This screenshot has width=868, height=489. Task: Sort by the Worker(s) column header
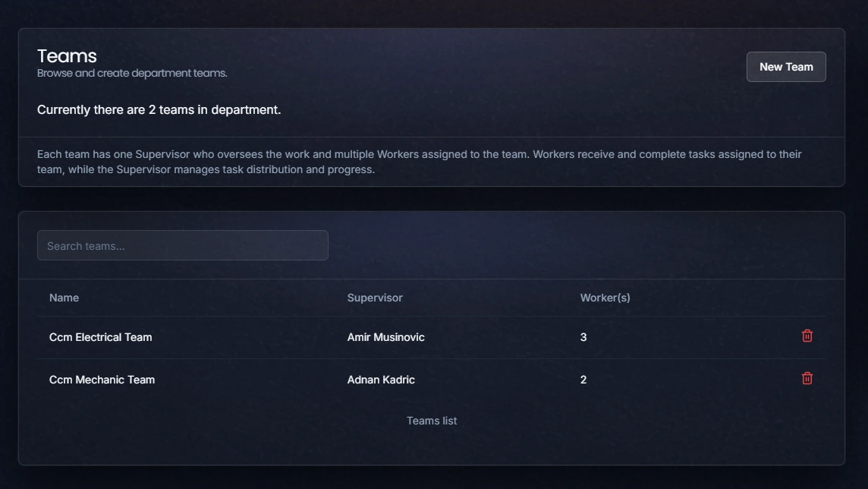tap(605, 298)
